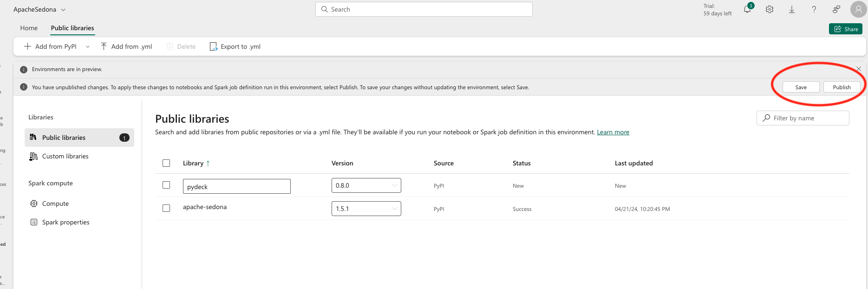Open the user account avatar

point(858,9)
